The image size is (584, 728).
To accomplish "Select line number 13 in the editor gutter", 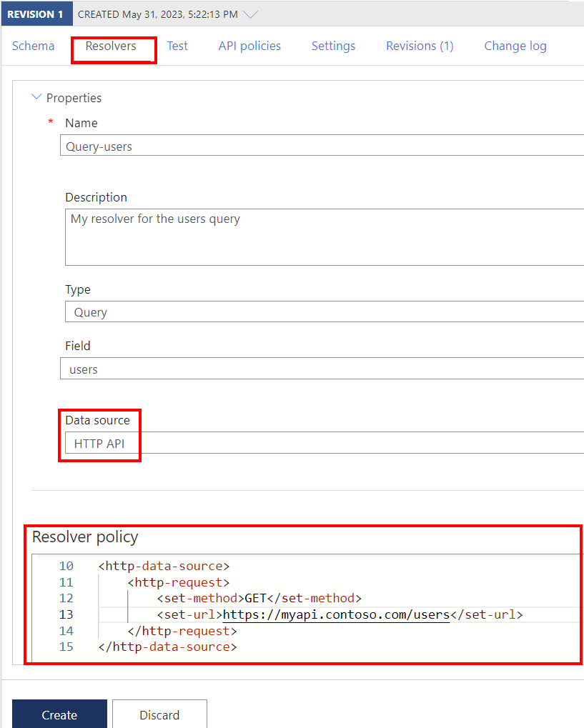I will (66, 614).
